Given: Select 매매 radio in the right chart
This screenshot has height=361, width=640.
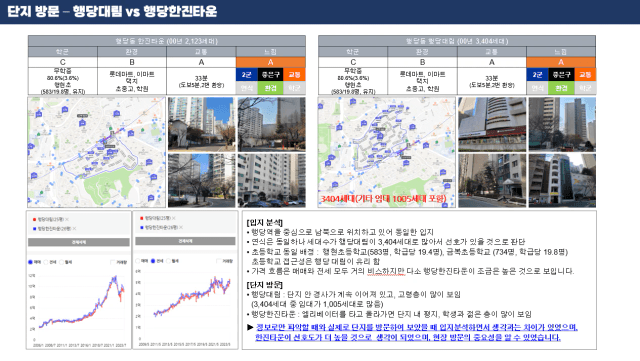Looking at the screenshot, I should click(x=138, y=261).
